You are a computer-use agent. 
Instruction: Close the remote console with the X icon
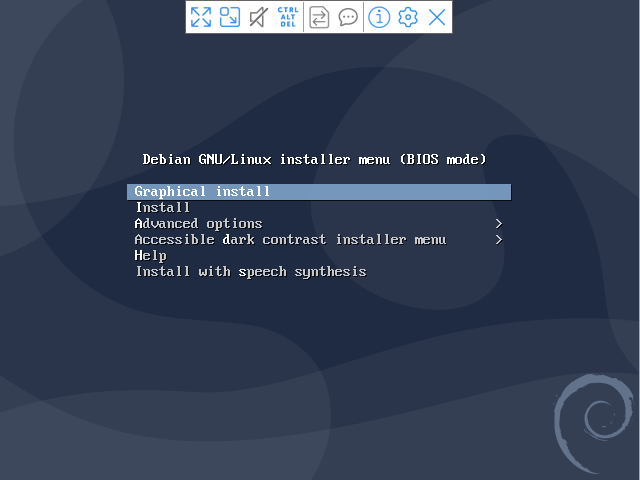[x=437, y=17]
